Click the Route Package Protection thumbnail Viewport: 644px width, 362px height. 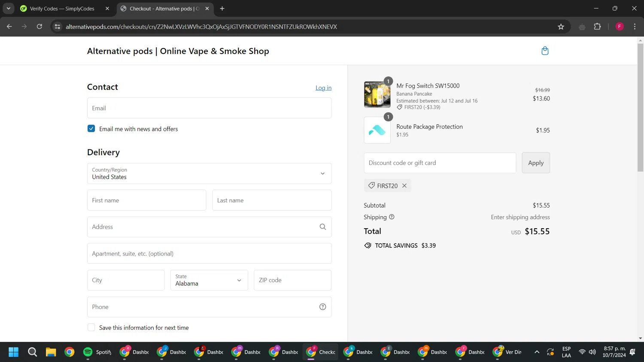[377, 130]
